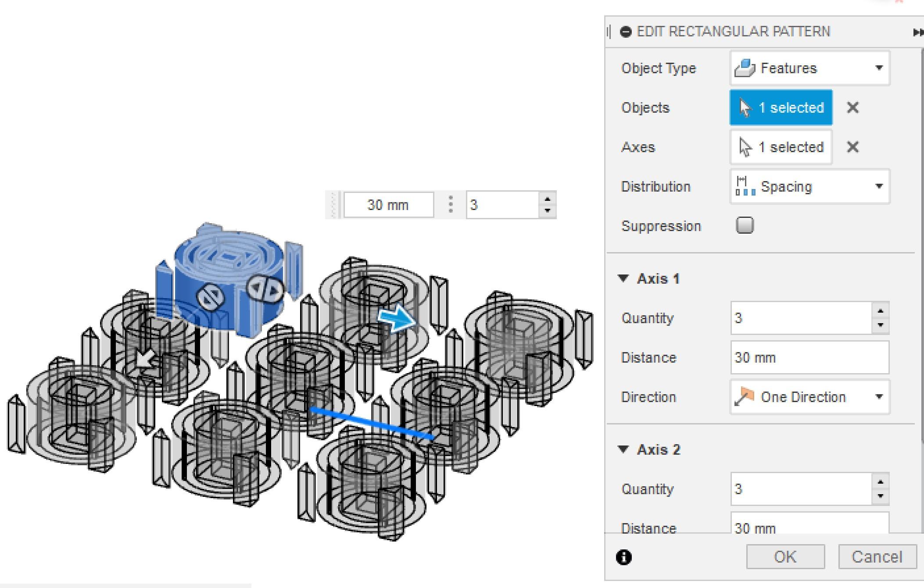Click the info icon in dialog footer
Screen dimensions: 924x588
click(x=623, y=557)
